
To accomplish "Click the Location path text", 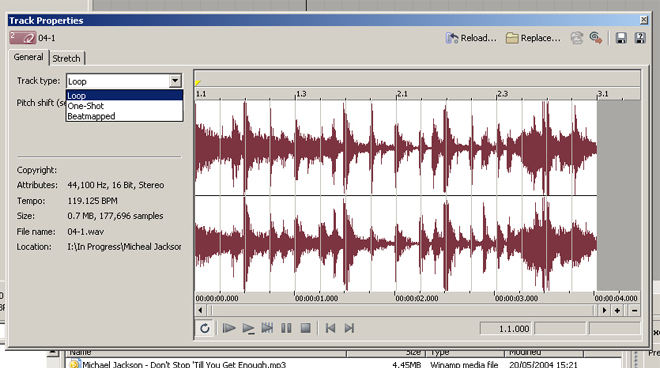I will pyautogui.click(x=124, y=247).
